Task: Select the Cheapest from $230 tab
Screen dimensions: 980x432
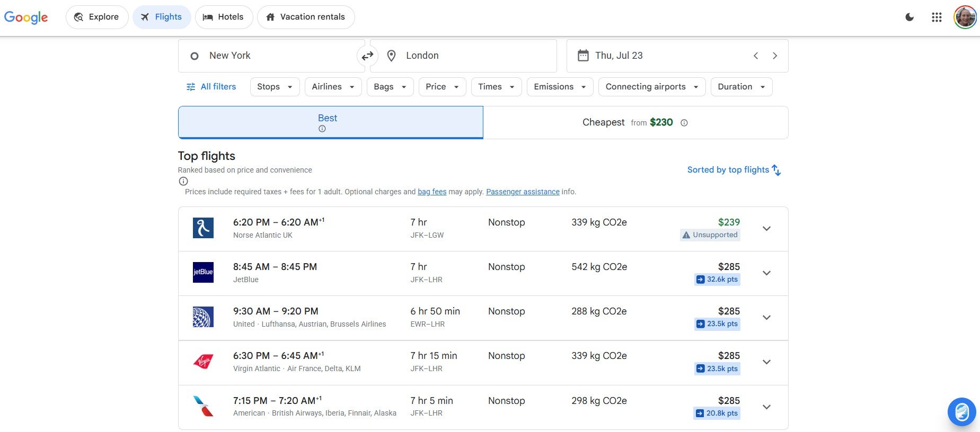Action: [635, 122]
